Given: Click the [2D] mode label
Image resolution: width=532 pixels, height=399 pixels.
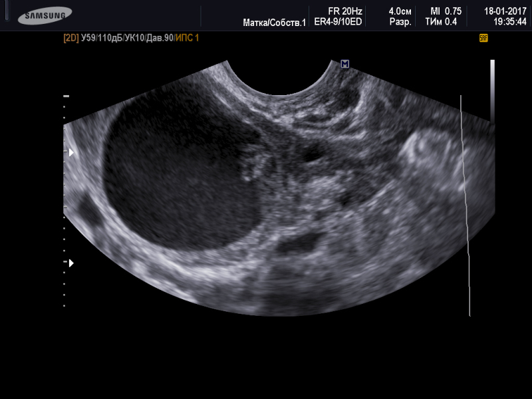Looking at the screenshot, I should [71, 38].
